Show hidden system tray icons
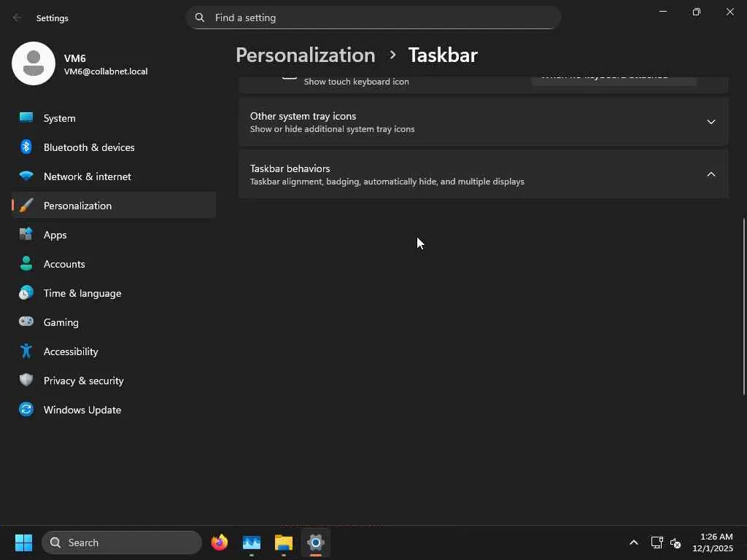Screen dimensions: 747x560 coord(634,542)
